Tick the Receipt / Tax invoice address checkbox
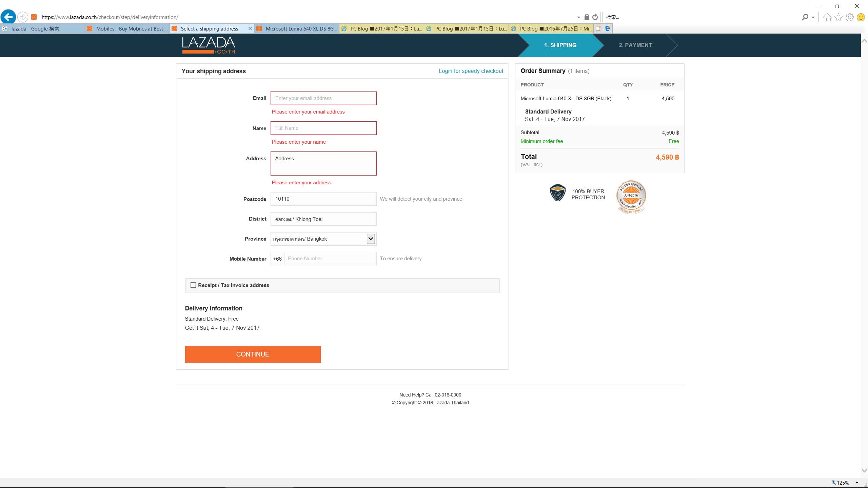868x488 pixels. (193, 285)
